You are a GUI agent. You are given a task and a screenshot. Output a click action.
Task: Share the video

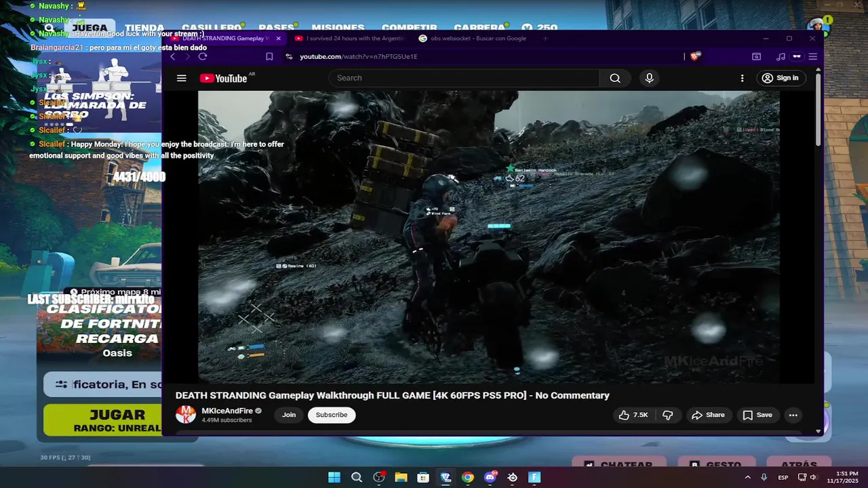[x=708, y=415]
